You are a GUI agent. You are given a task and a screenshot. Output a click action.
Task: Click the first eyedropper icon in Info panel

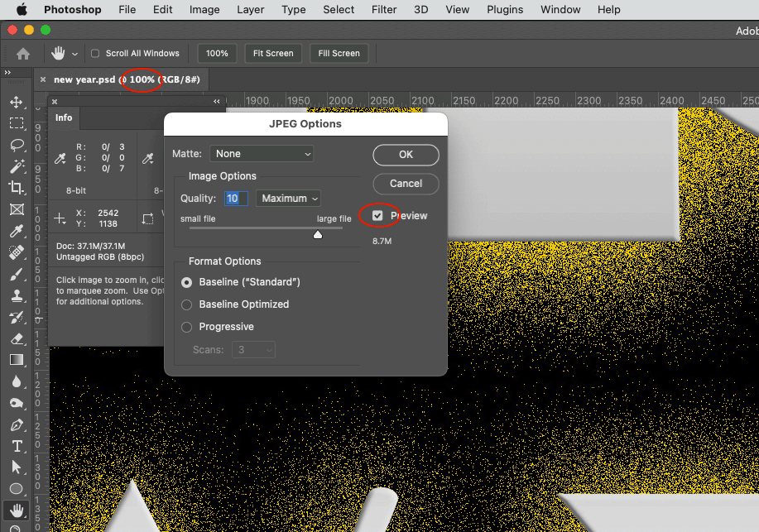pyautogui.click(x=60, y=158)
